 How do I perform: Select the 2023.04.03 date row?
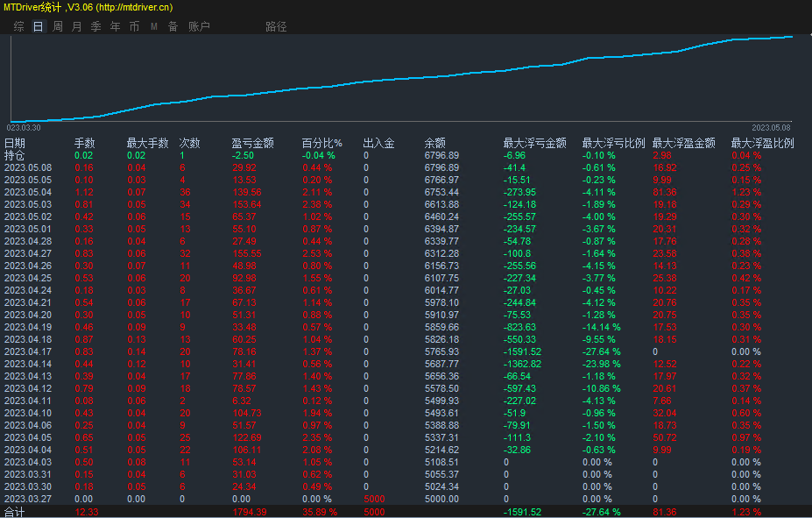(x=406, y=462)
